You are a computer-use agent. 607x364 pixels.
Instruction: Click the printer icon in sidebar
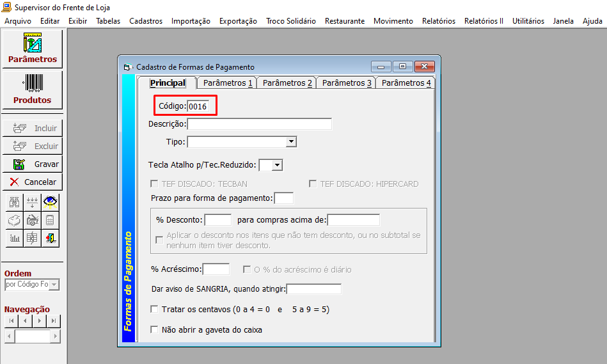tap(14, 220)
